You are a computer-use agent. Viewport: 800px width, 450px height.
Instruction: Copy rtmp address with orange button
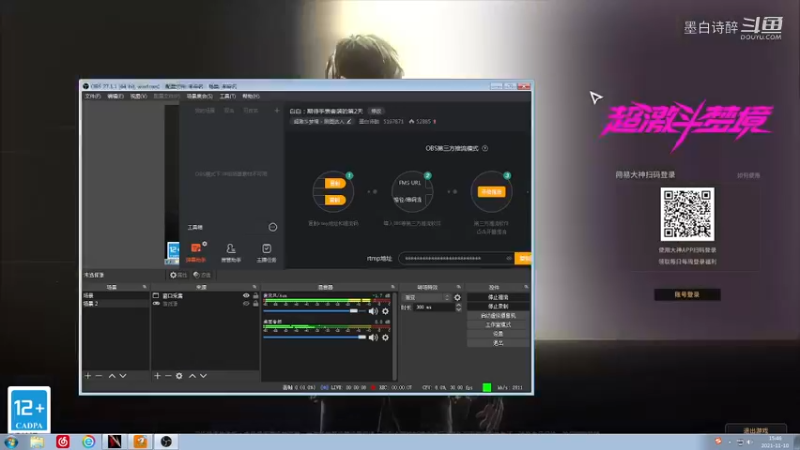point(523,258)
